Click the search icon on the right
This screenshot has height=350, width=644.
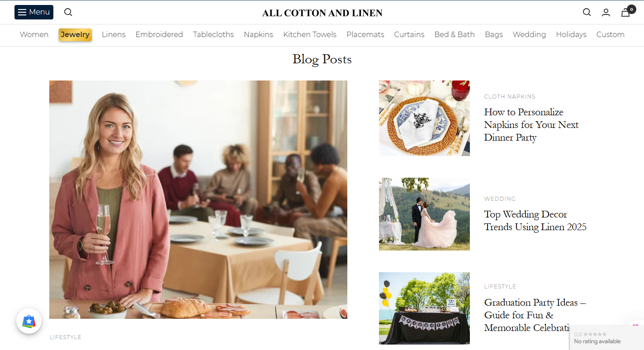[587, 12]
